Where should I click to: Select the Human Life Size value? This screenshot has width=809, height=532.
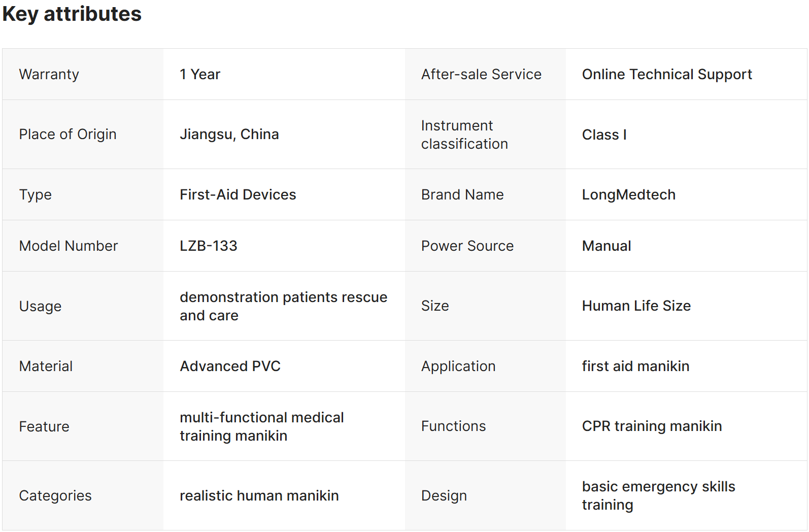pos(636,306)
